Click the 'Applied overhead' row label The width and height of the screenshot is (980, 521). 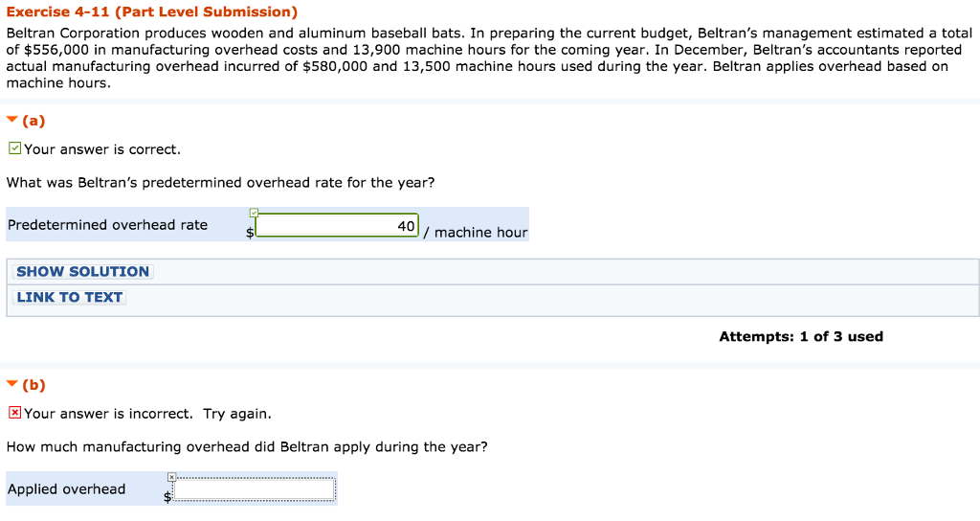[x=67, y=489]
